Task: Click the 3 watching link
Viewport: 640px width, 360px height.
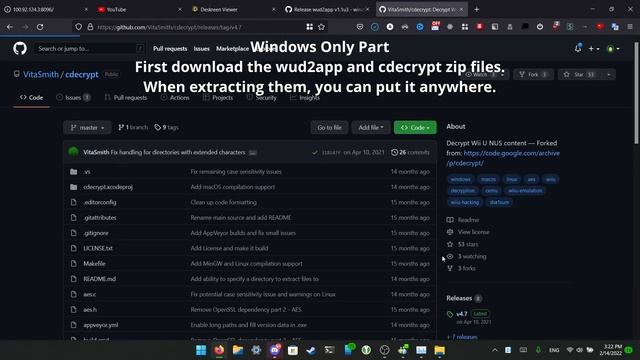Action: point(472,256)
